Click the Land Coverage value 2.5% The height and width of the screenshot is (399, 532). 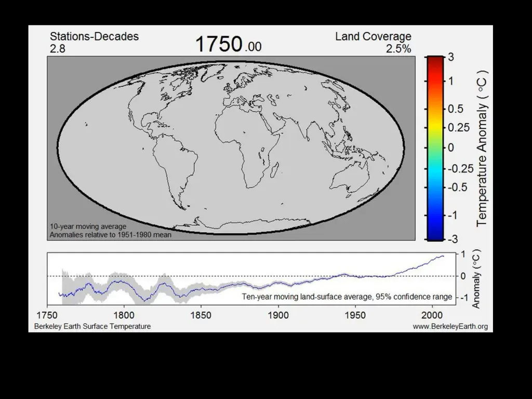tap(398, 49)
